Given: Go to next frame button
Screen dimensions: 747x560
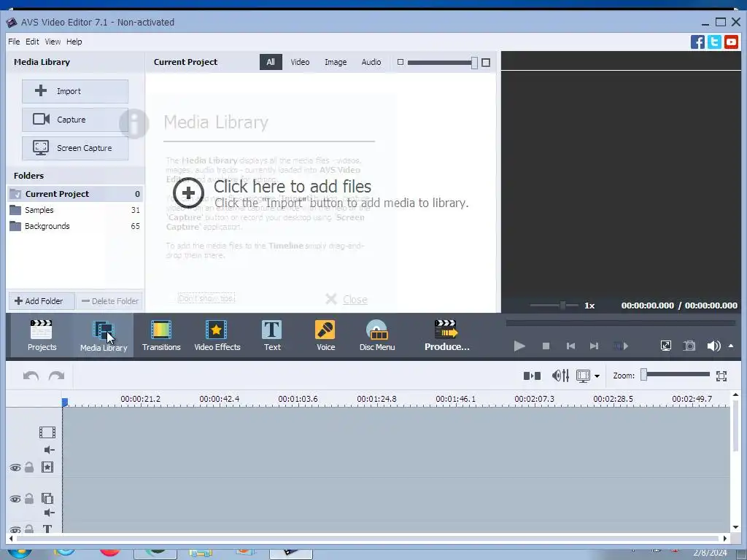Looking at the screenshot, I should pyautogui.click(x=594, y=346).
